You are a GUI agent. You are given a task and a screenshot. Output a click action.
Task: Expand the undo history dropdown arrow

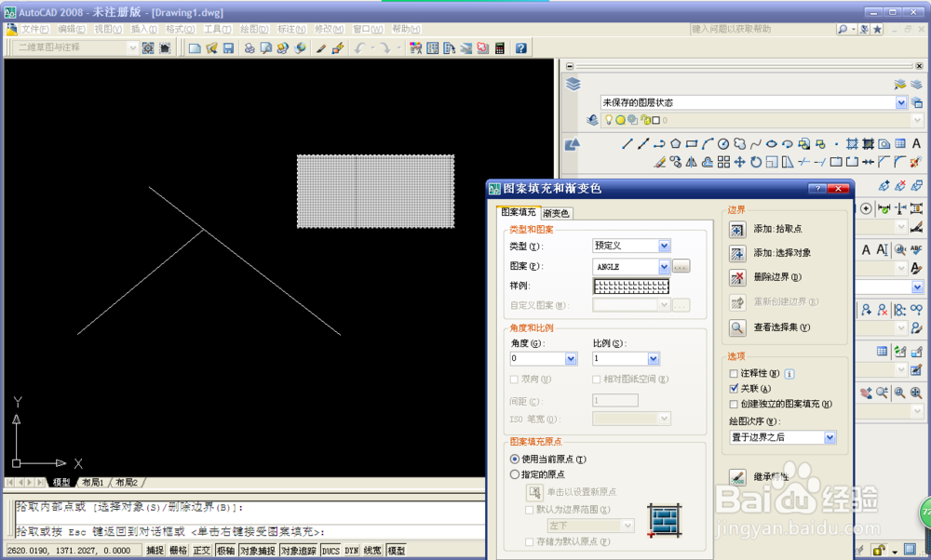[x=372, y=48]
